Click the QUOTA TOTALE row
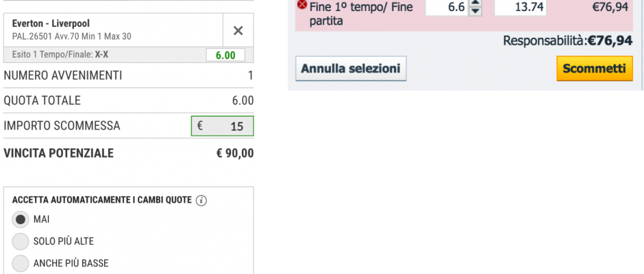Screen dimensions: 644x274 (x=129, y=101)
